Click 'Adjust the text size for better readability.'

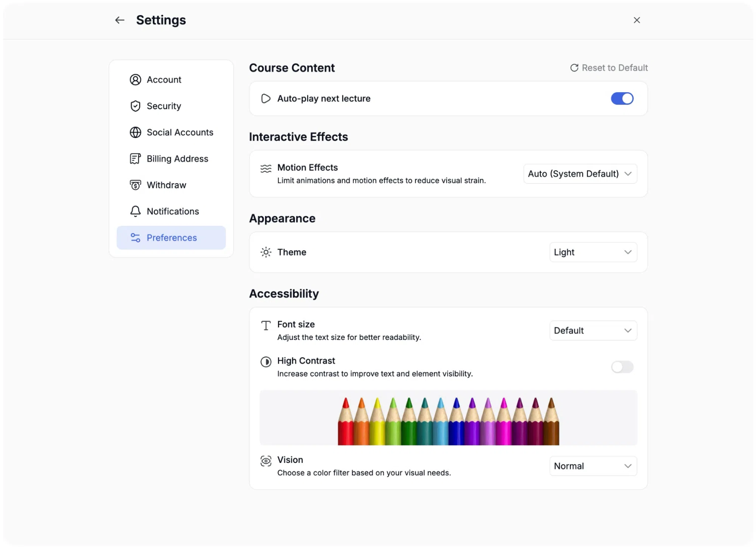[349, 337]
